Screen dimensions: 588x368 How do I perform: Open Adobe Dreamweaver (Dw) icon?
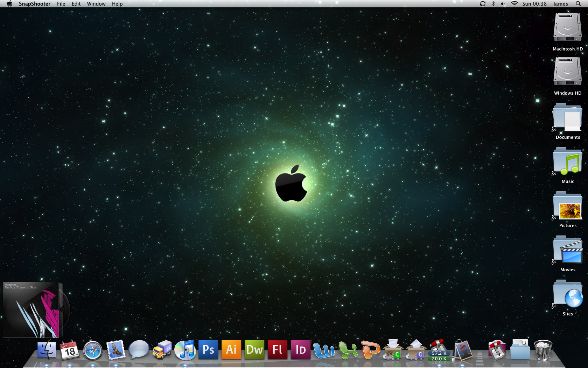(254, 350)
